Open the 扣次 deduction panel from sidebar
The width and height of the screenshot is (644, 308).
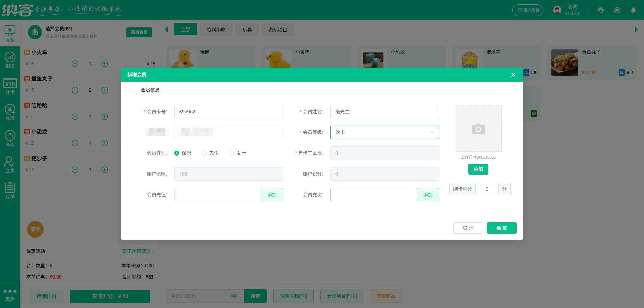tap(10, 59)
